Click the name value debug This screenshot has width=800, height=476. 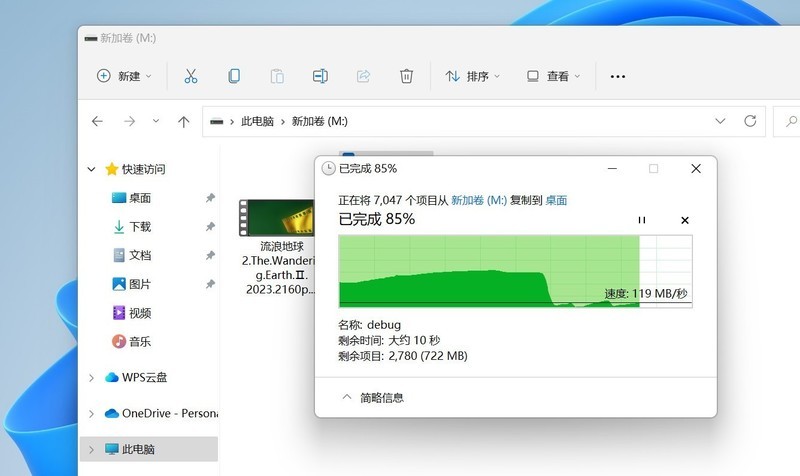(x=384, y=325)
